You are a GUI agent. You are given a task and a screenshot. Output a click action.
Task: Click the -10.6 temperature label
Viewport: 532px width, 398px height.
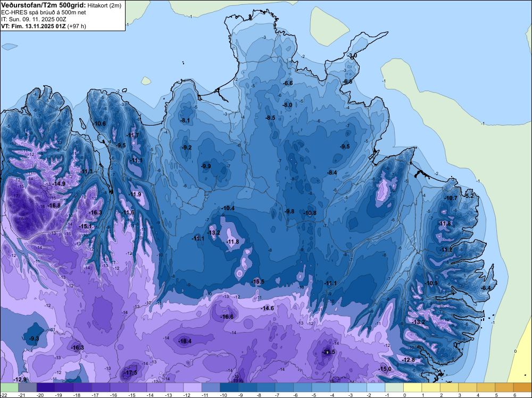pyautogui.click(x=99, y=123)
